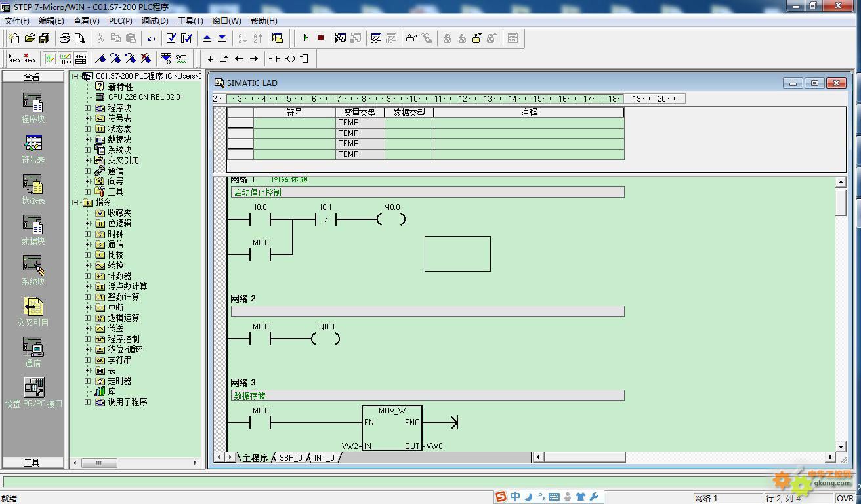Open the 调试(D) menu

click(x=155, y=20)
